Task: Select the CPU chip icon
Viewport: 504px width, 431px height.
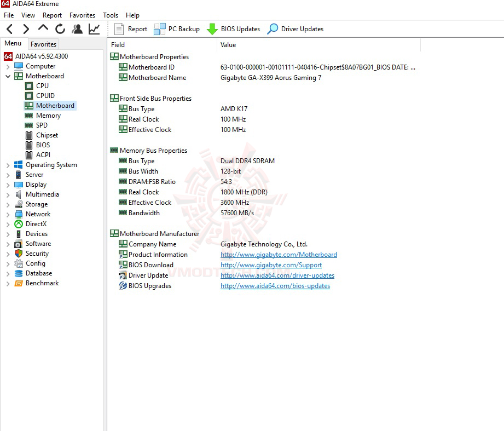Action: click(x=29, y=86)
